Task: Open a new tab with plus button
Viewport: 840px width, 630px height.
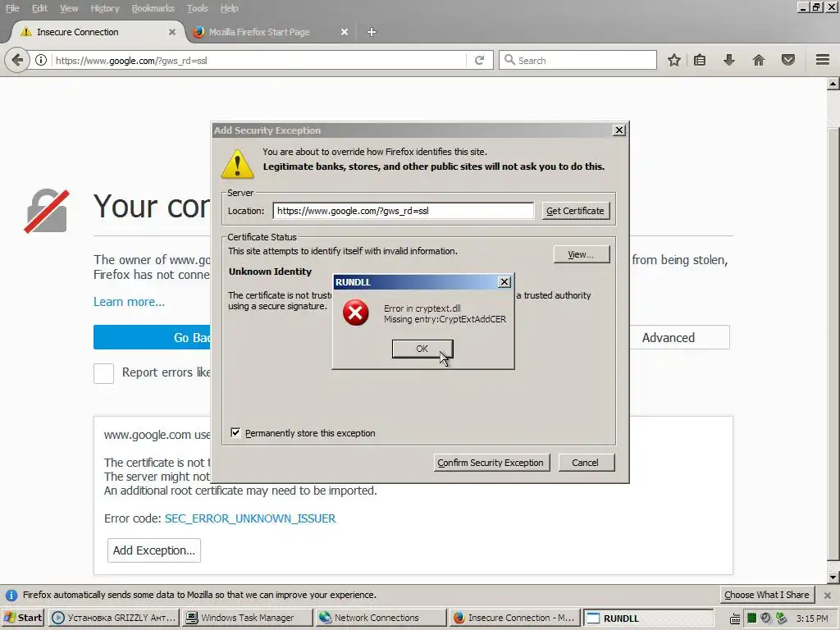Action: 372,32
